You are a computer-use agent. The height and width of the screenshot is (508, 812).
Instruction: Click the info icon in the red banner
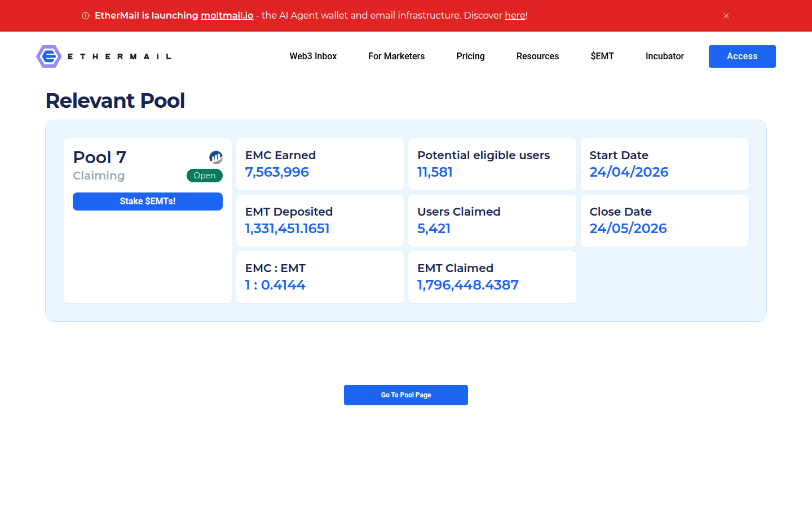pyautogui.click(x=86, y=16)
